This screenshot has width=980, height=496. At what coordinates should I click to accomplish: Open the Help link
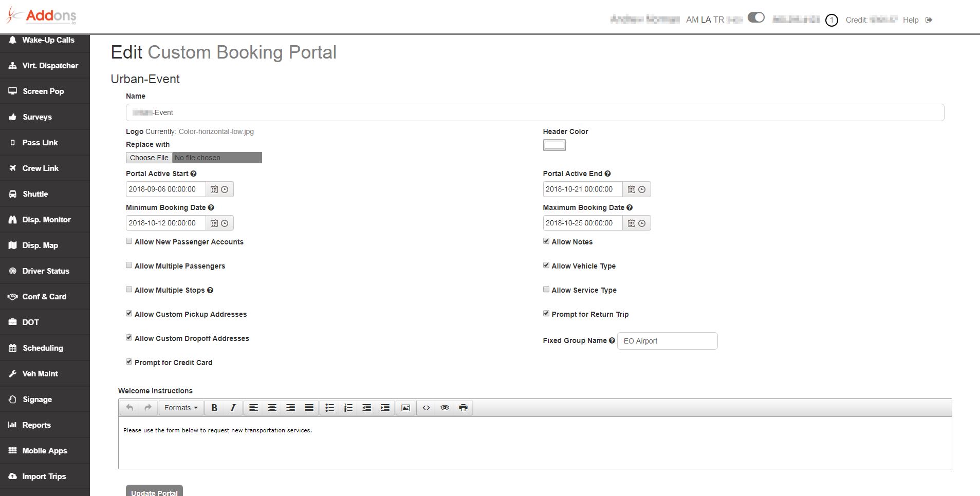coord(910,20)
